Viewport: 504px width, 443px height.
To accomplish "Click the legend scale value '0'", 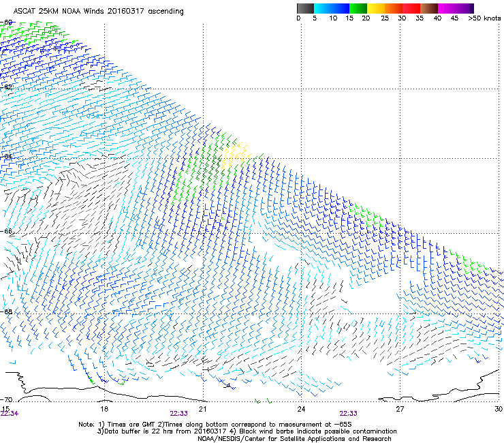I will coord(298,18).
